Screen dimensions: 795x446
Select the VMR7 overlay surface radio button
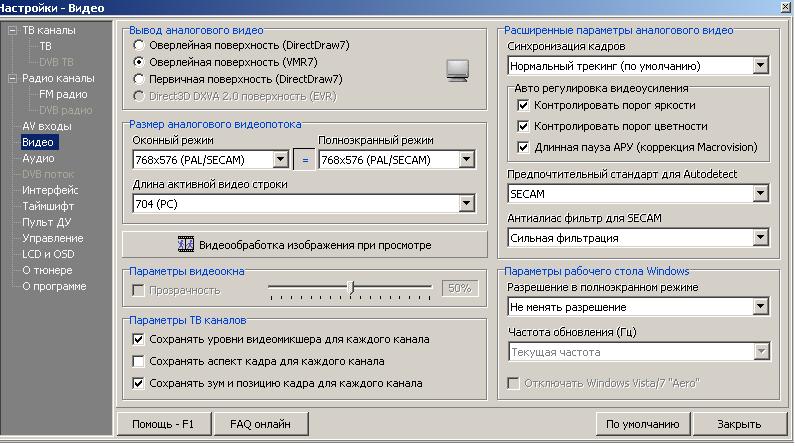(x=139, y=62)
